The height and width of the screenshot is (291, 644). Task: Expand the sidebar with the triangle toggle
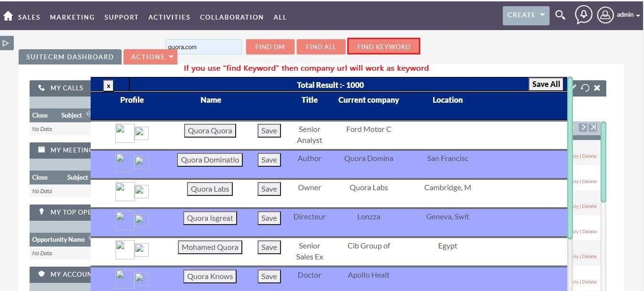[6, 43]
